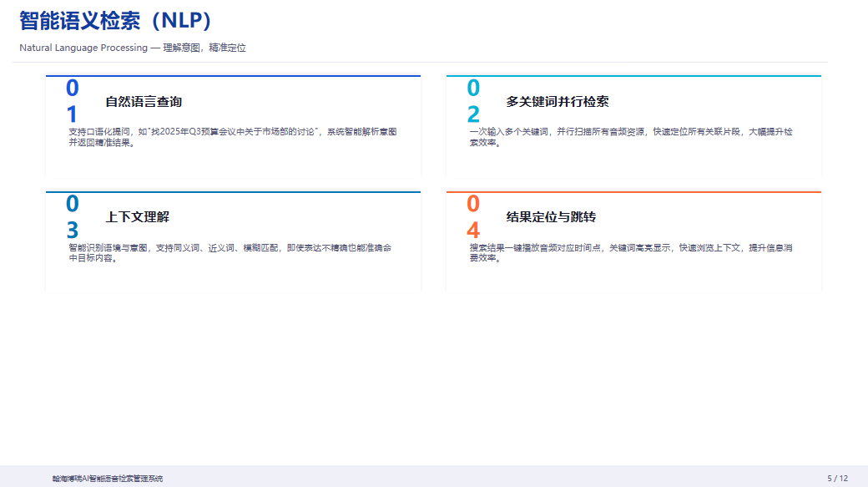Viewport: 868px width, 487px height.
Task: Click the description starting 搜索结果一键播放
Action: point(631,252)
